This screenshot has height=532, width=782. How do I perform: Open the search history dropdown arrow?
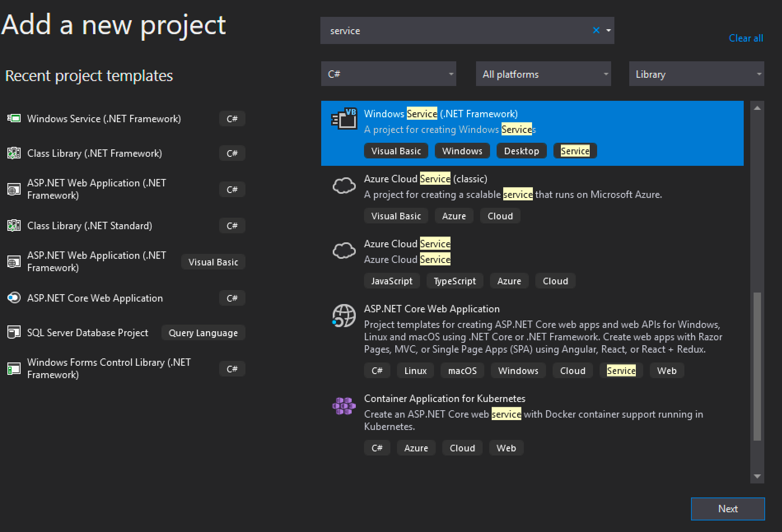pyautogui.click(x=608, y=30)
